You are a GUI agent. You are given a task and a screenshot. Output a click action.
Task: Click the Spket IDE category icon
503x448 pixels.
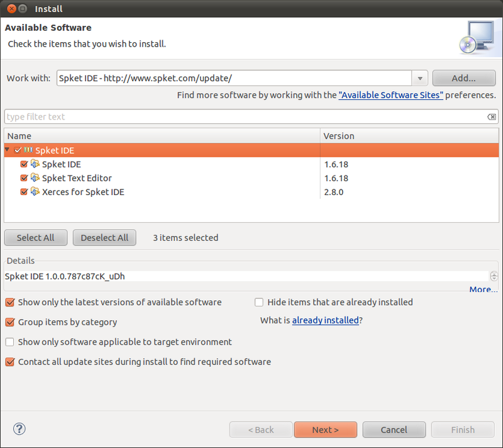28,150
